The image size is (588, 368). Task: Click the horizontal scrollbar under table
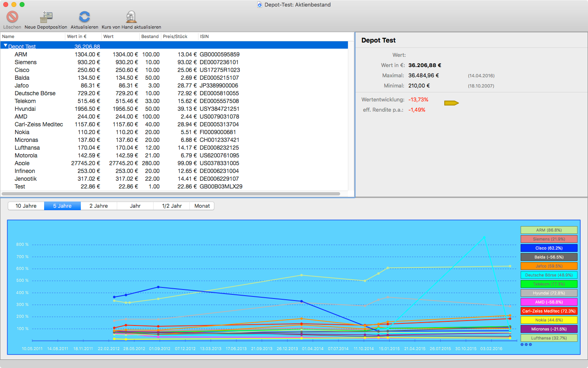tap(171, 194)
